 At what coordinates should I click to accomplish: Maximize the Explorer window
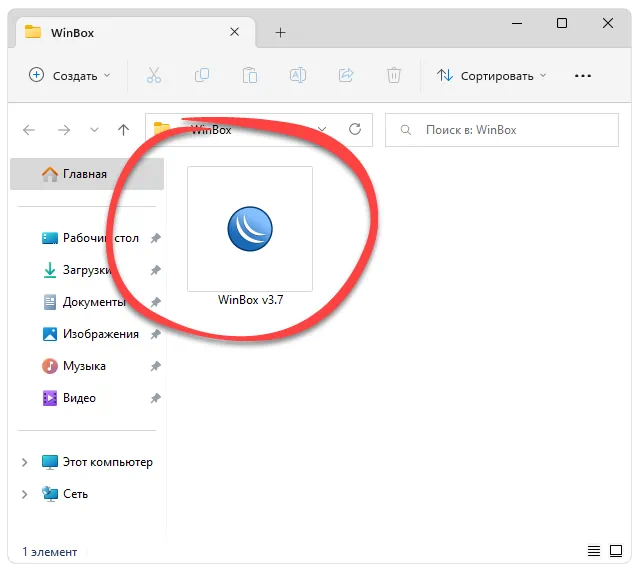[x=562, y=23]
